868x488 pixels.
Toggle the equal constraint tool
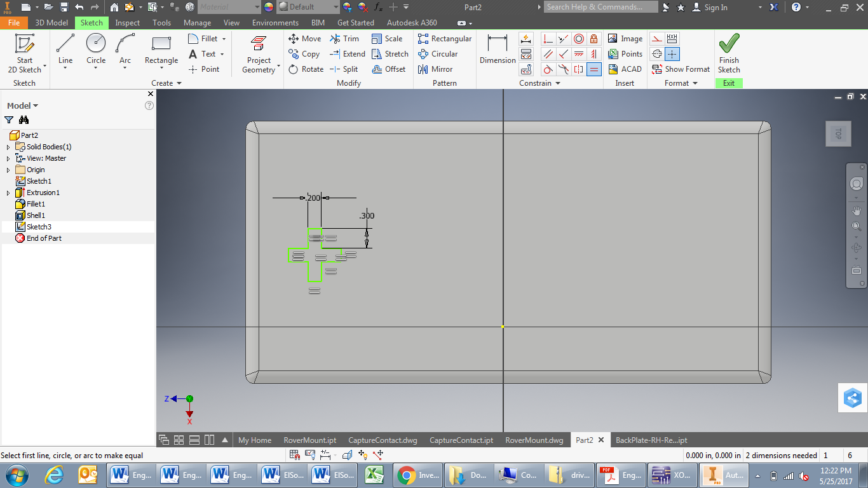(594, 69)
